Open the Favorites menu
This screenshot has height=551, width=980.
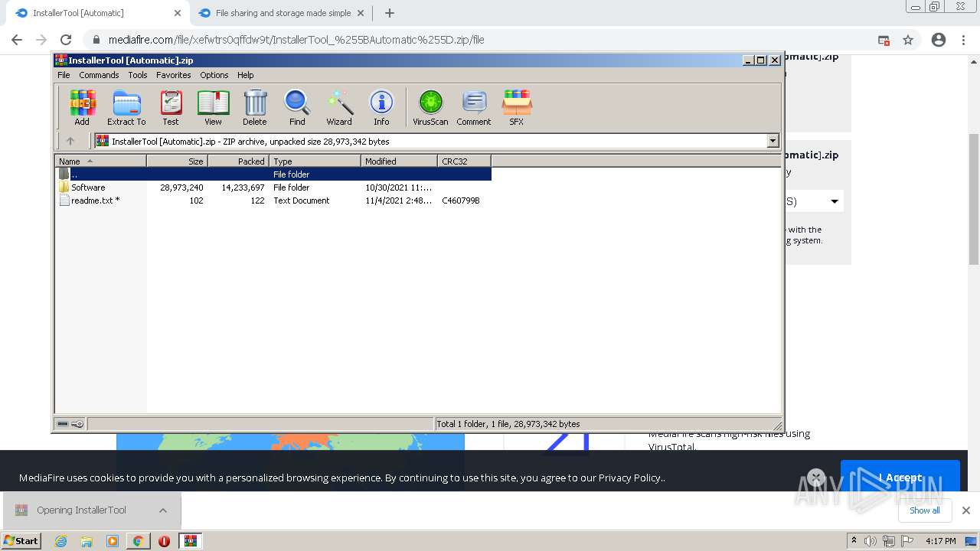click(174, 75)
